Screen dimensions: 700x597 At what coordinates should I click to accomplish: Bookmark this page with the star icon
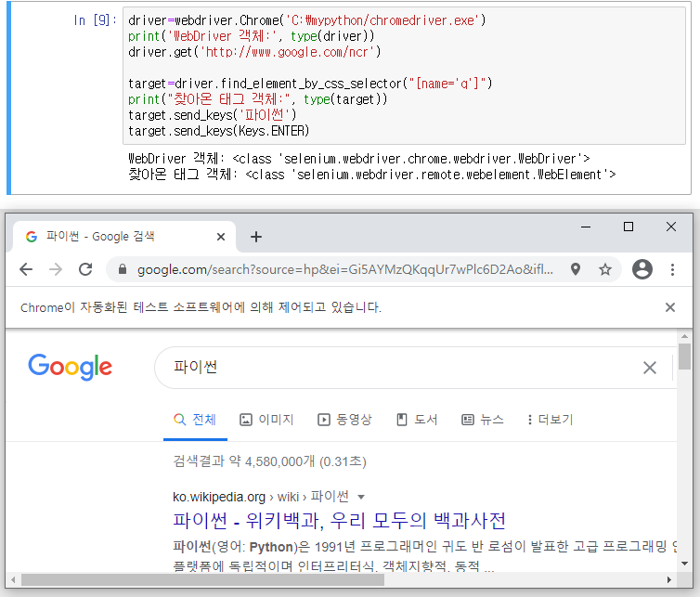[605, 269]
